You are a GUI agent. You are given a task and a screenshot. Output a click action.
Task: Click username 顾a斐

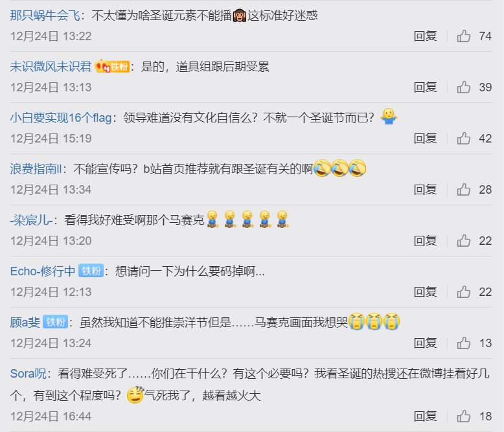coord(25,323)
